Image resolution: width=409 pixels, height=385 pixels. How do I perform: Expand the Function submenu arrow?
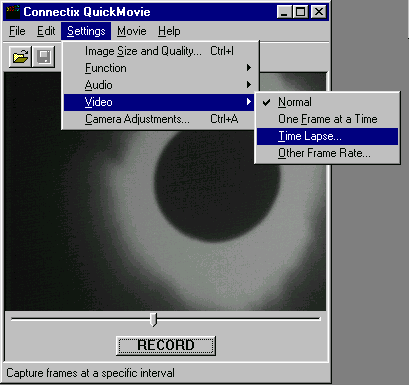[x=249, y=68]
